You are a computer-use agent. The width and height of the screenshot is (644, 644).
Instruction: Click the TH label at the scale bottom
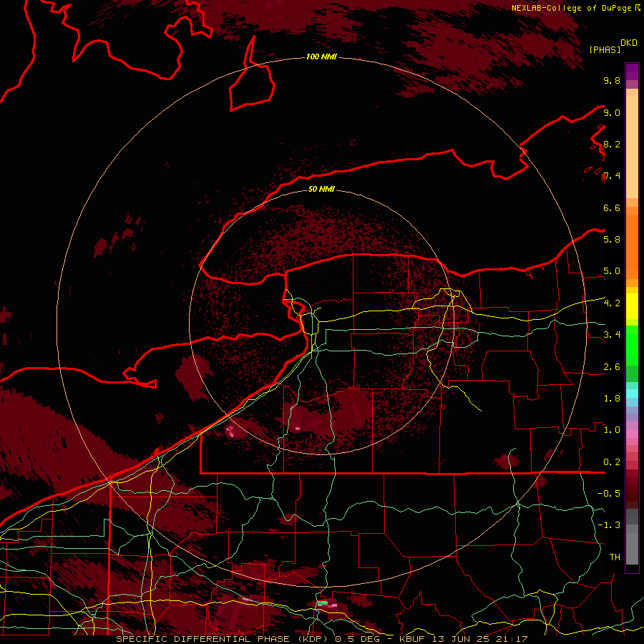click(x=615, y=557)
